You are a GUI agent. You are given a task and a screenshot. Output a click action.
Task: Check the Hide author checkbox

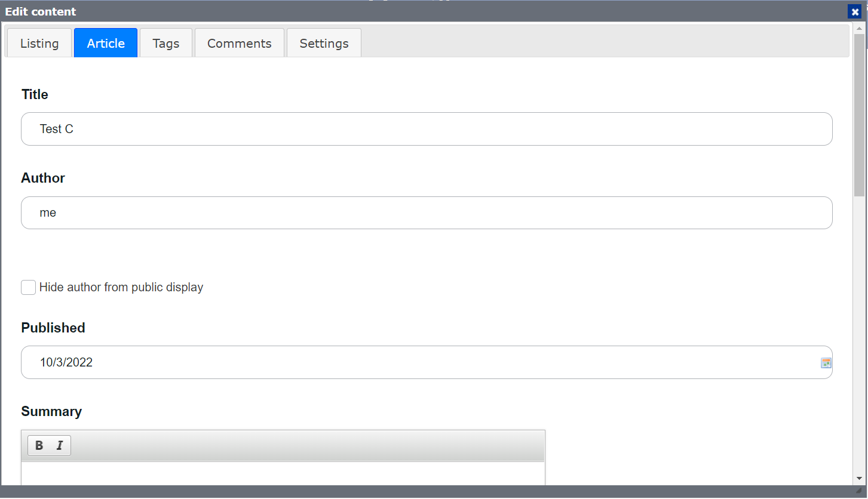point(28,287)
